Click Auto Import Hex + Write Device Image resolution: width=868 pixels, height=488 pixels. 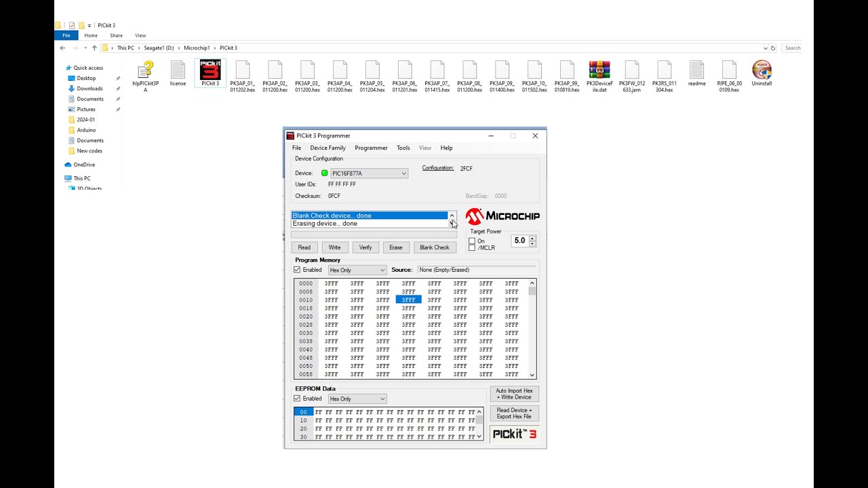tap(514, 394)
